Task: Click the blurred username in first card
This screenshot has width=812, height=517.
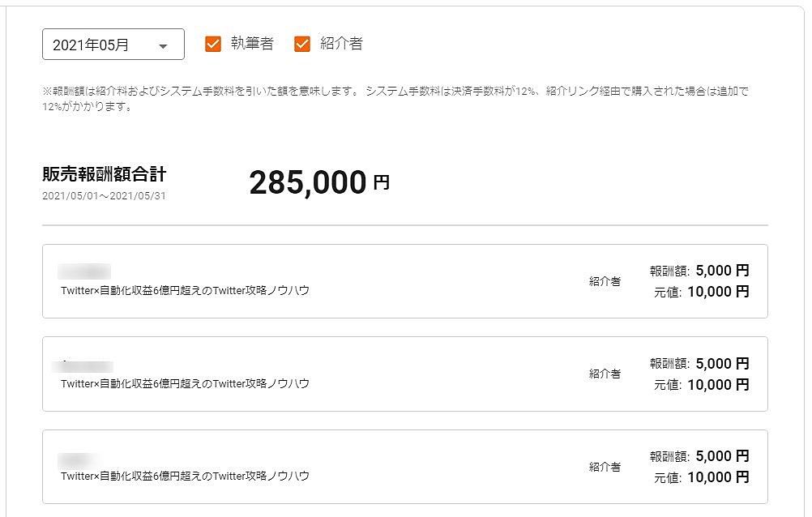Action: [84, 271]
